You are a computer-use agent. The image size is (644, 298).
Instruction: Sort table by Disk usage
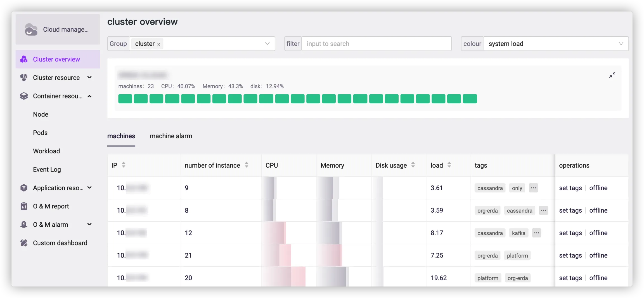[x=413, y=165]
